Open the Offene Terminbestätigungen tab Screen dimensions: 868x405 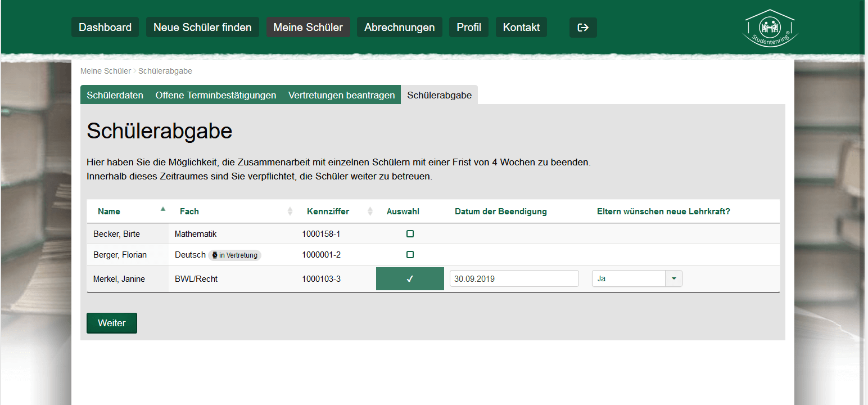(x=216, y=95)
